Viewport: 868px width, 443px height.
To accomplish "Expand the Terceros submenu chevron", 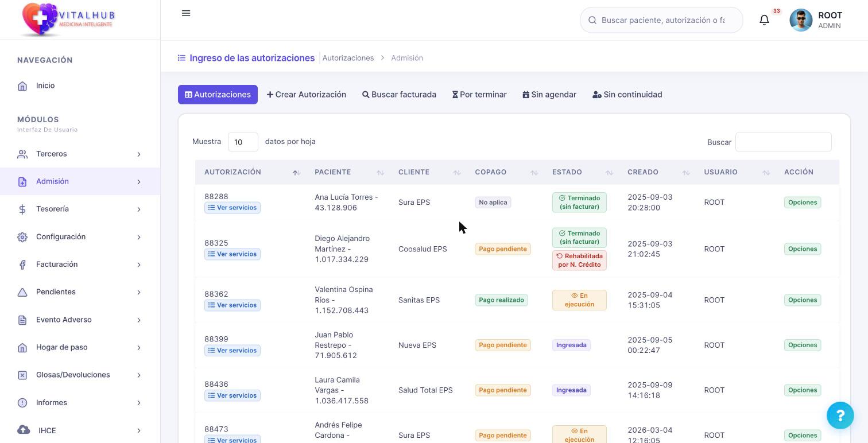I will pyautogui.click(x=139, y=154).
